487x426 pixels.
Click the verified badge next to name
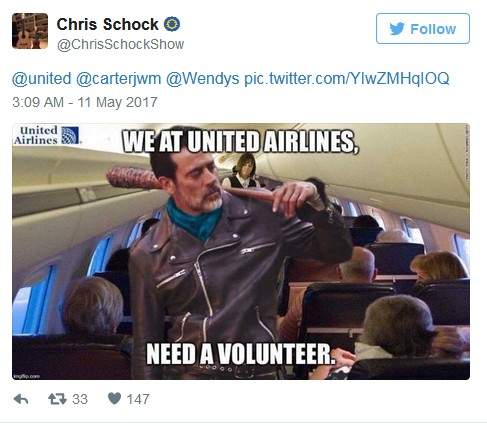pyautogui.click(x=172, y=24)
